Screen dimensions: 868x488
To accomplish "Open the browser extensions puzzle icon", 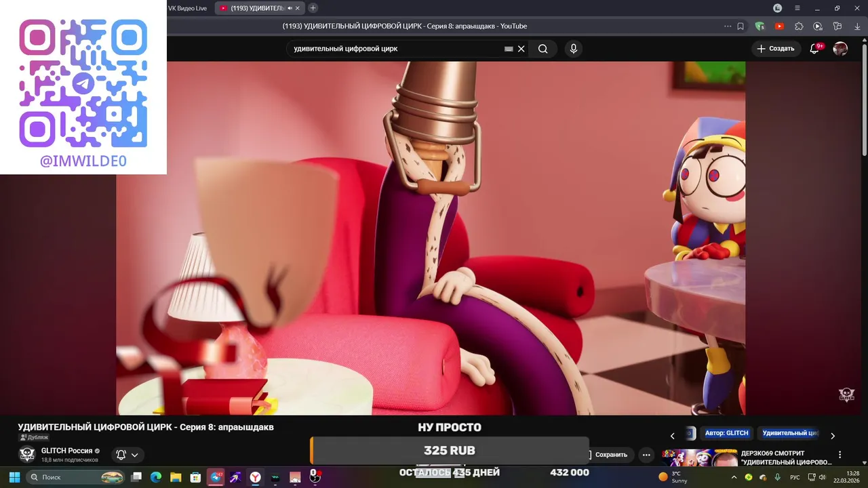I will [x=799, y=26].
